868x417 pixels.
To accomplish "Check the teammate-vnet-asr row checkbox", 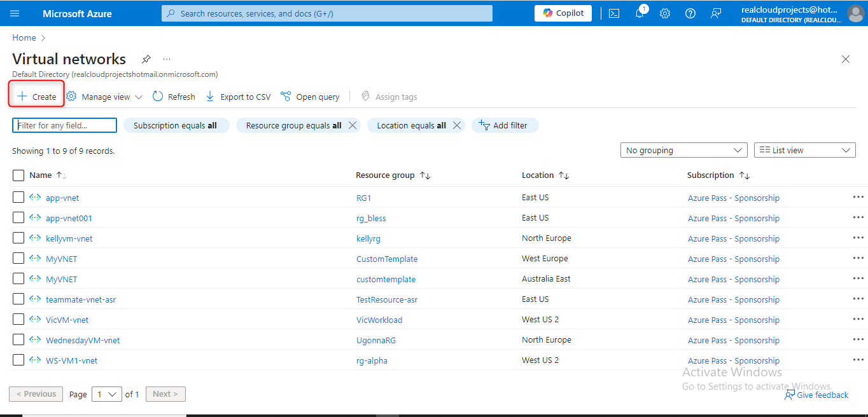I will 18,299.
